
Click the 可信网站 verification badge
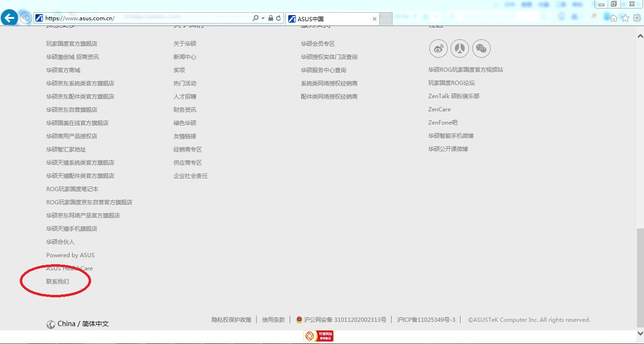(318, 336)
